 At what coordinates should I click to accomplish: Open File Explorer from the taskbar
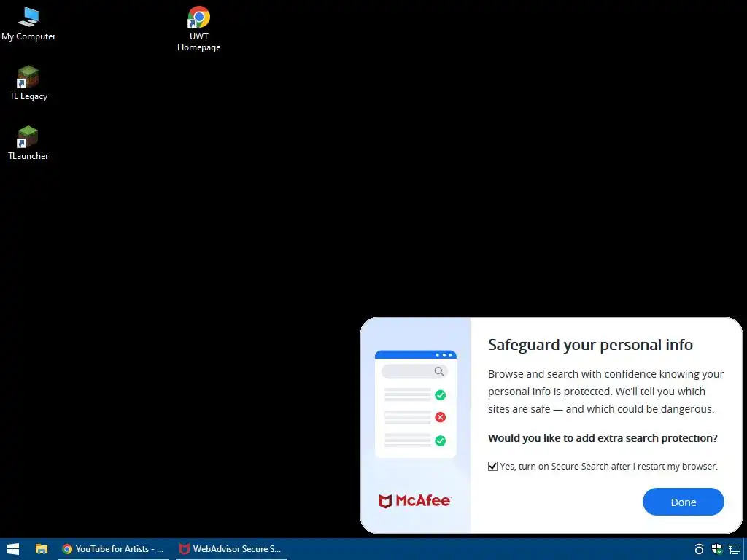pyautogui.click(x=42, y=549)
